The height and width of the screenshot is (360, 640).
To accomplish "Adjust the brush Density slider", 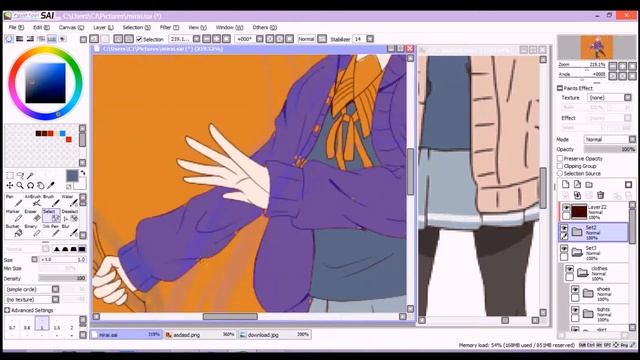I will 62,278.
